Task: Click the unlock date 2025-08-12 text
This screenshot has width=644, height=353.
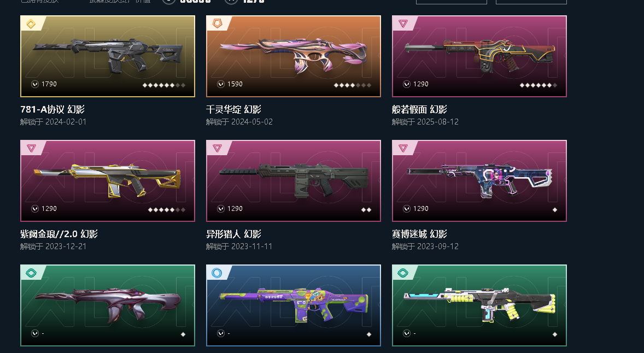Action: point(438,122)
